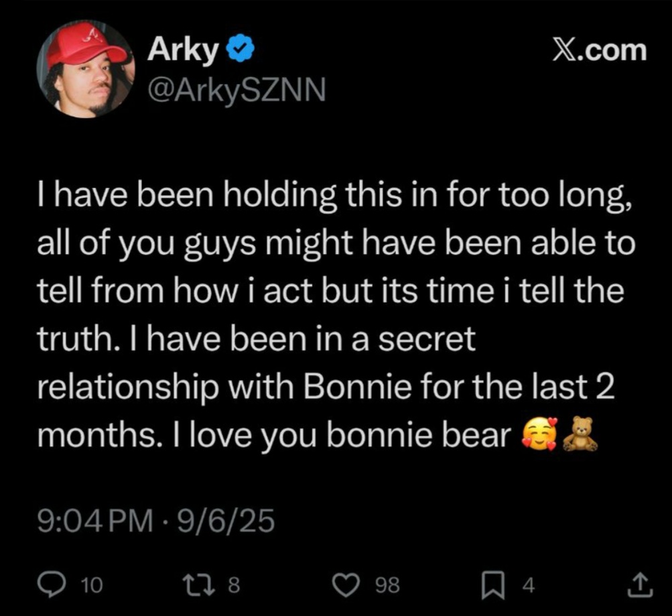View the 98 likes count

coord(387,585)
